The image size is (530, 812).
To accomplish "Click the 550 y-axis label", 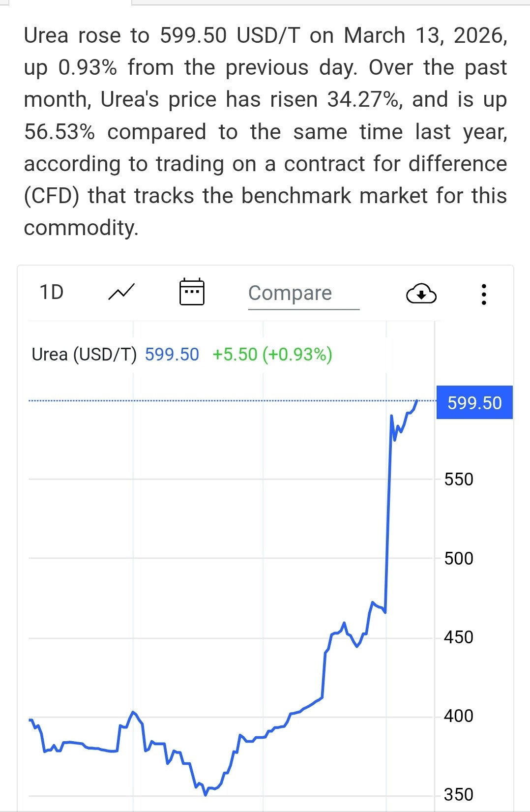I will (x=458, y=480).
